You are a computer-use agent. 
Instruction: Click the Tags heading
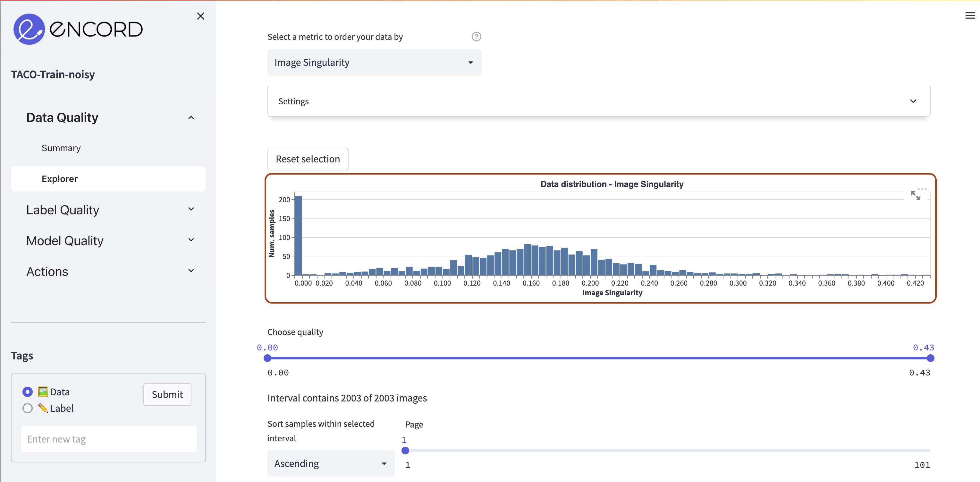click(x=22, y=356)
